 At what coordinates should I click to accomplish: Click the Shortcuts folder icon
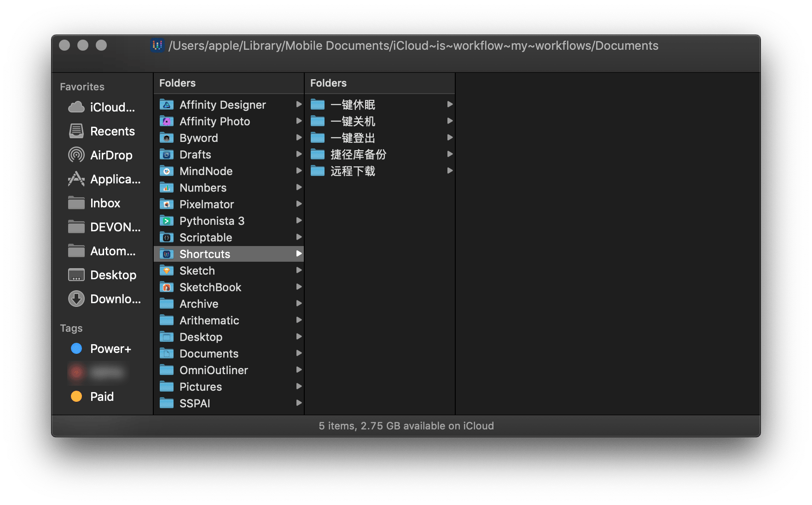pyautogui.click(x=167, y=254)
